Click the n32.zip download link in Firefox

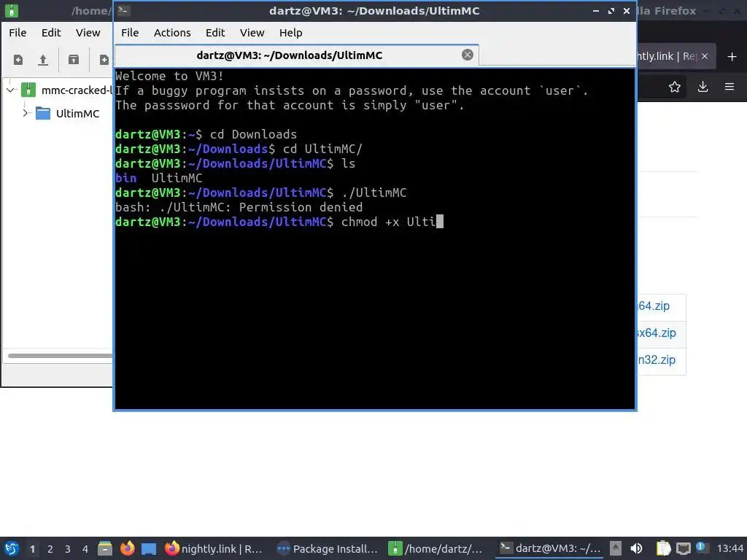(657, 360)
